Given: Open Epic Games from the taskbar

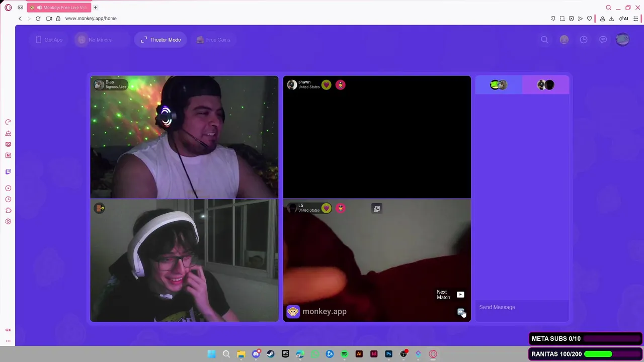Looking at the screenshot, I should pos(285,354).
